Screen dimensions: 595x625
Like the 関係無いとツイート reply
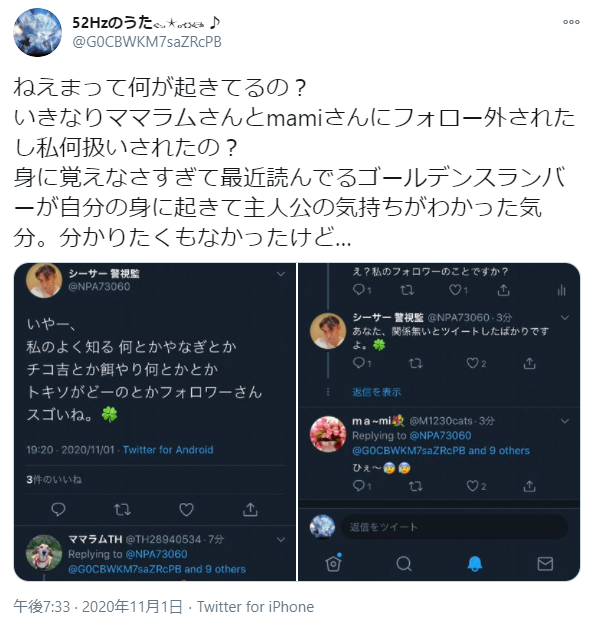pyautogui.click(x=476, y=363)
